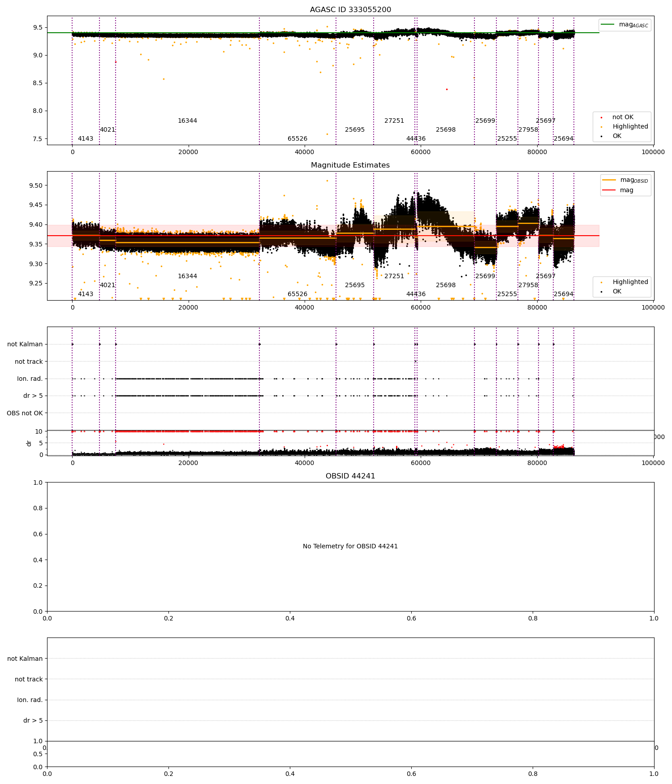
Task: Click OBSID label 25698 in AGASC ID plot
Action: click(x=446, y=129)
